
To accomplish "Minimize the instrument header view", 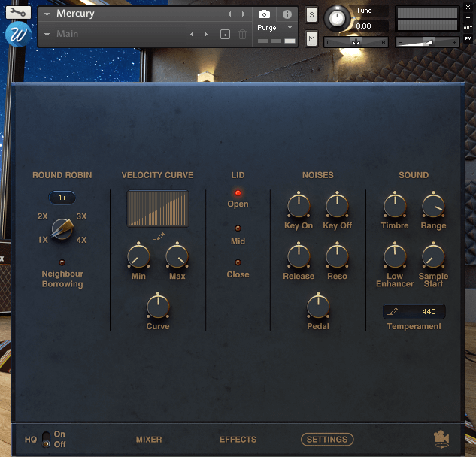I will tap(468, 17).
